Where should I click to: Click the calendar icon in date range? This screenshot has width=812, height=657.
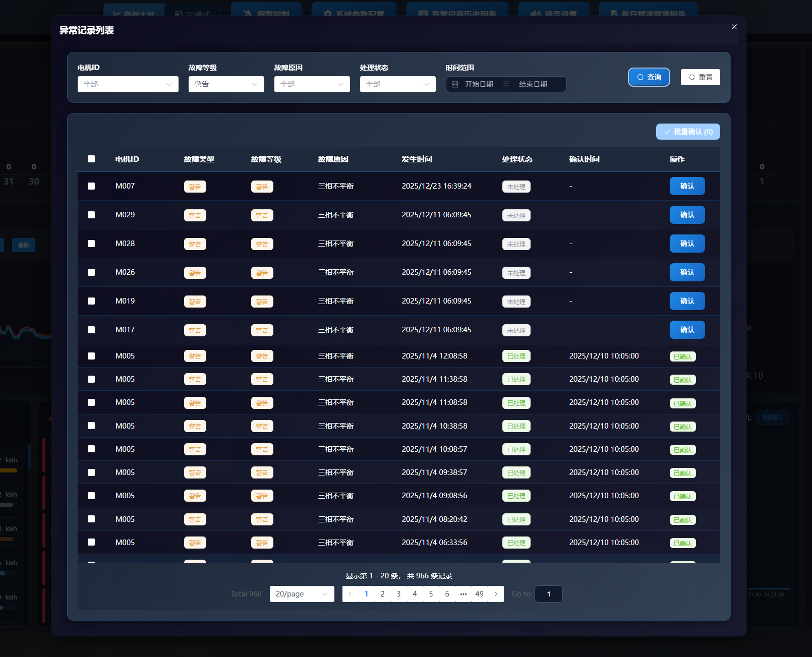pos(455,84)
